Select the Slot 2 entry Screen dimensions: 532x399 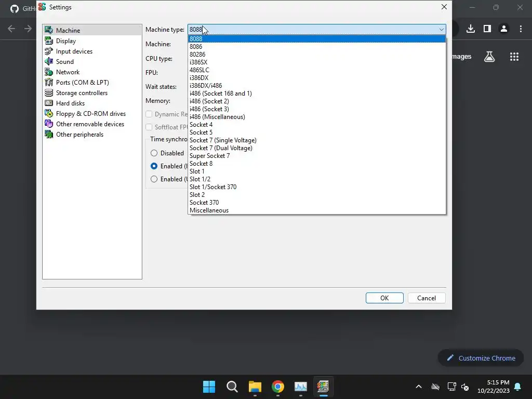pyautogui.click(x=316, y=195)
